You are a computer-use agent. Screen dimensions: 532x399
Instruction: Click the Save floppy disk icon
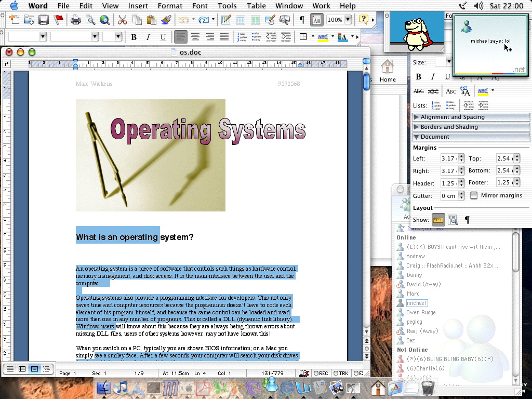click(44, 20)
